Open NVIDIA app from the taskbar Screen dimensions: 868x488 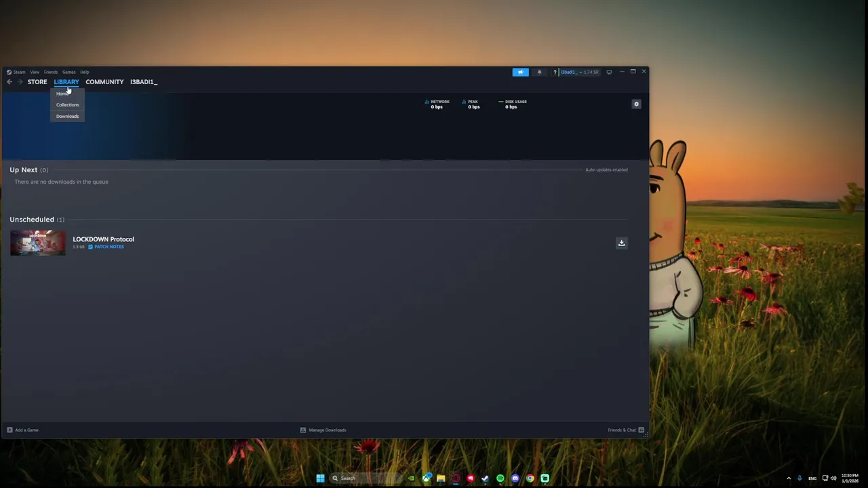coord(411,478)
